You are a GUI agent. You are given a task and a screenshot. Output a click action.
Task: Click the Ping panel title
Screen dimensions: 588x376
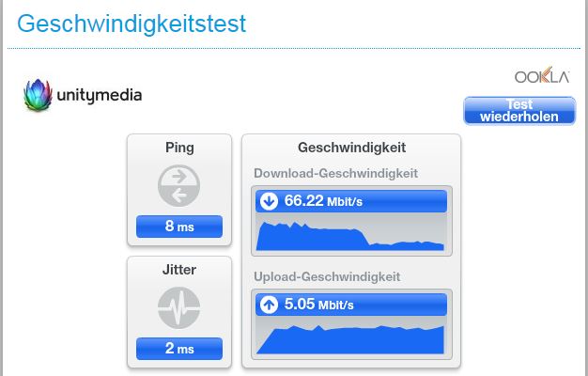tap(179, 148)
